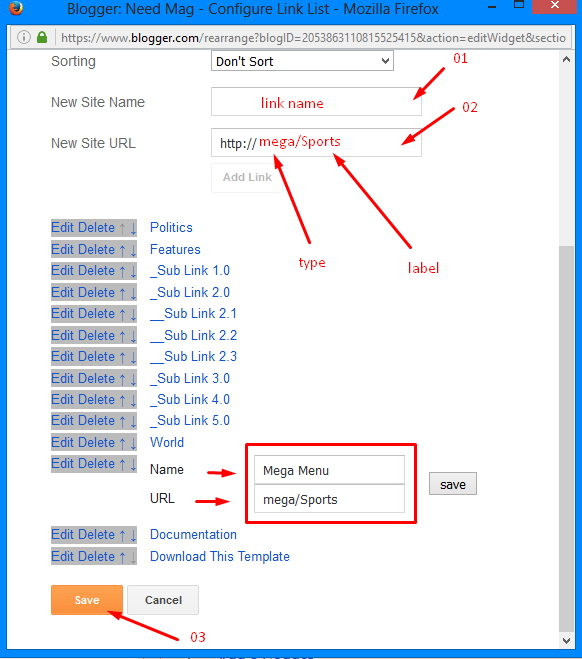Viewport: 582px width, 659px height.
Task: Click Edit for __Sub Link 2.1
Action: tap(62, 314)
